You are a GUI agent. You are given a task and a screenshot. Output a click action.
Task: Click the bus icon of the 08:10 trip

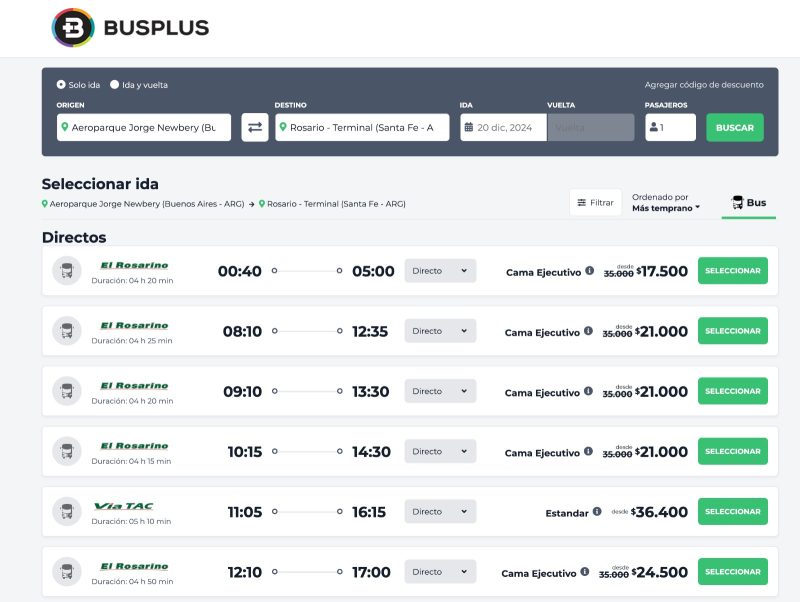(x=67, y=331)
